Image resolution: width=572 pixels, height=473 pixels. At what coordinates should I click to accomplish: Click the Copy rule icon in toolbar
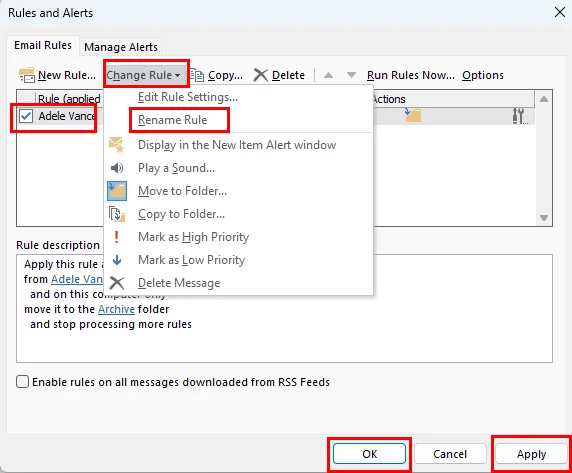[197, 75]
